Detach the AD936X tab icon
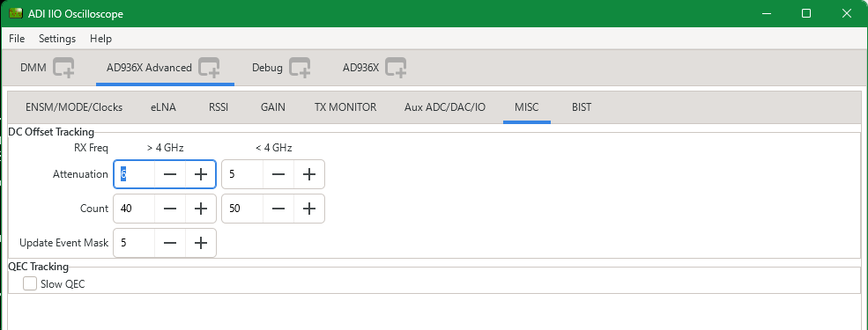The image size is (868, 330). 397,68
